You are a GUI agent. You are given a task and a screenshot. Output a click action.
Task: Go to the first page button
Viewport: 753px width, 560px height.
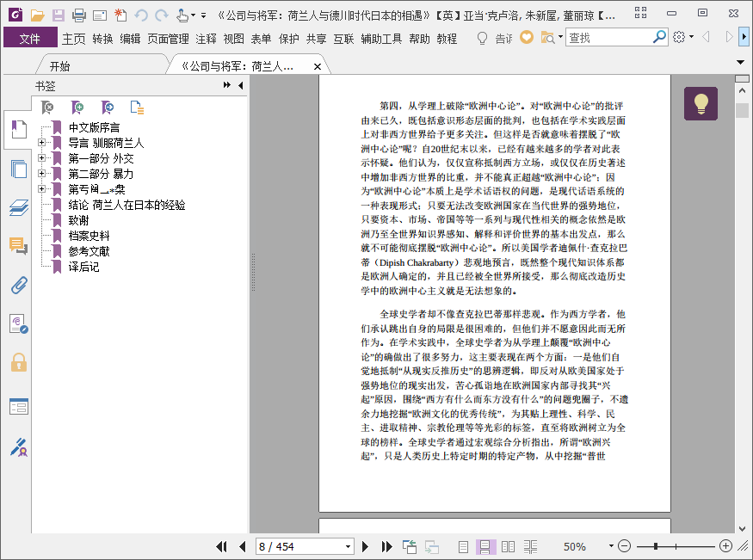click(221, 546)
